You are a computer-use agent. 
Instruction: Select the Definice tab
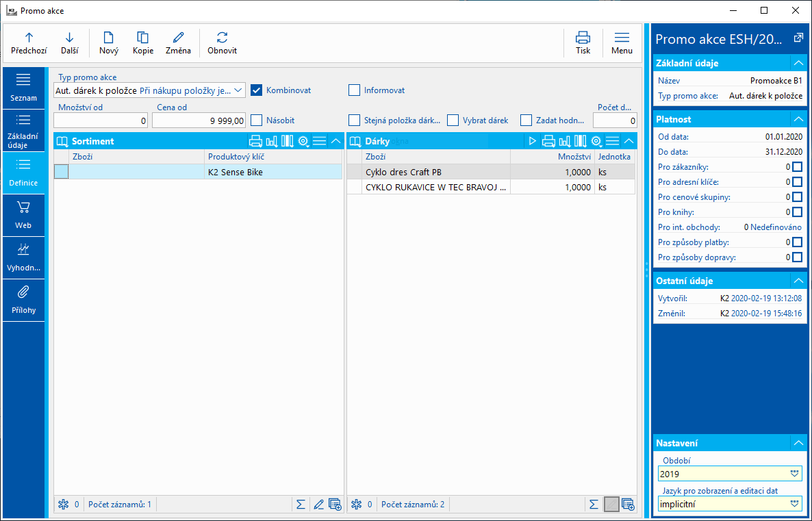(x=23, y=173)
